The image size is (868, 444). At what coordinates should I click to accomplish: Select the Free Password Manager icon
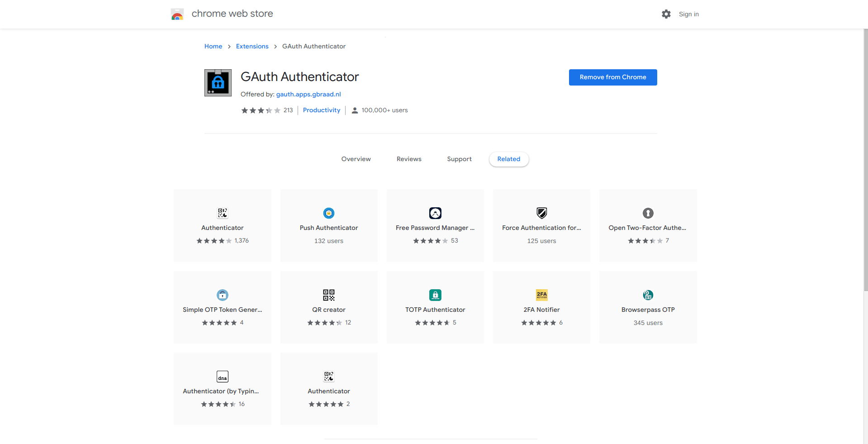point(435,213)
